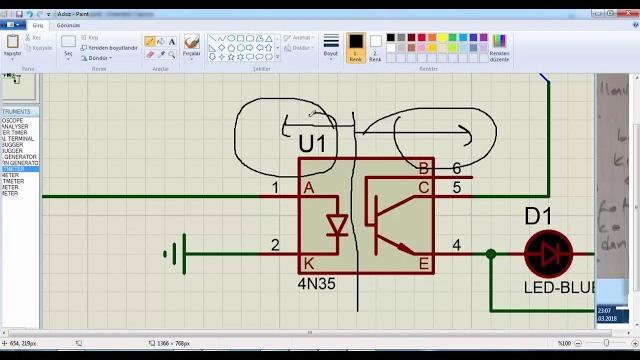Pick the Diamond shape
This screenshot has width=640, height=360.
(221, 48)
